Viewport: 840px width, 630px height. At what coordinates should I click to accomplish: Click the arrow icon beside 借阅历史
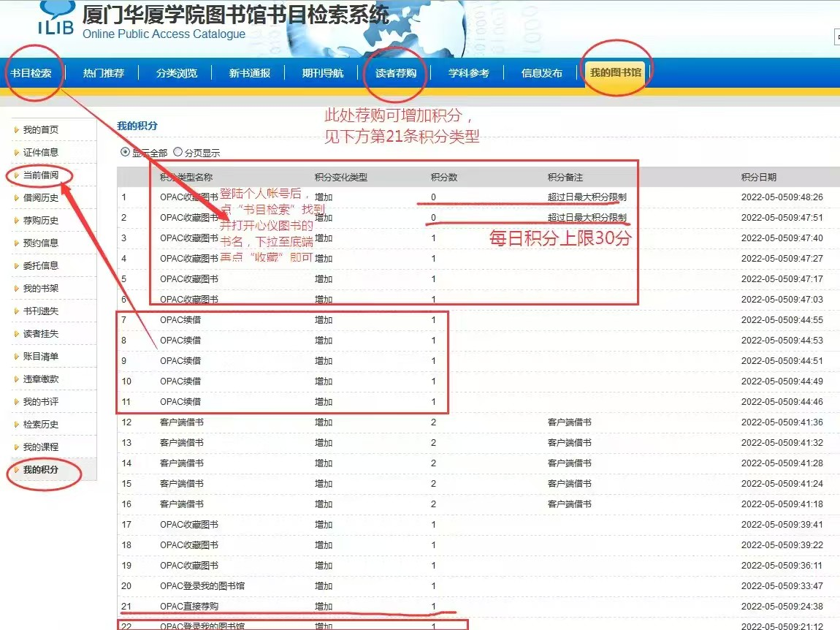[x=17, y=198]
